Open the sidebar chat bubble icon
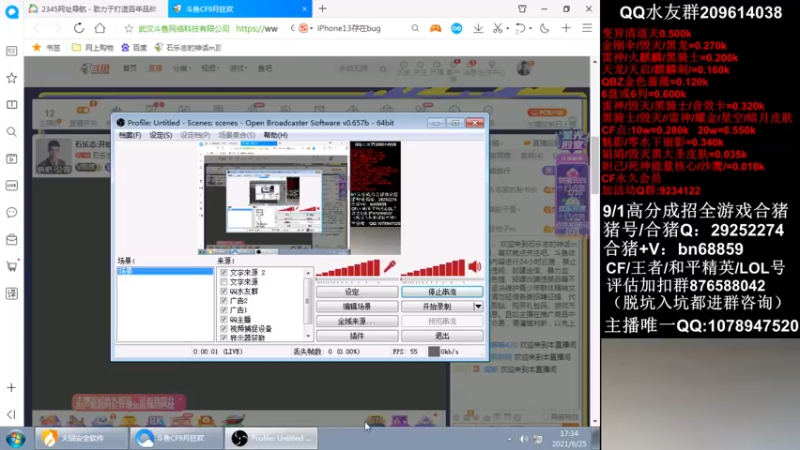This screenshot has height=450, width=800. (11, 212)
